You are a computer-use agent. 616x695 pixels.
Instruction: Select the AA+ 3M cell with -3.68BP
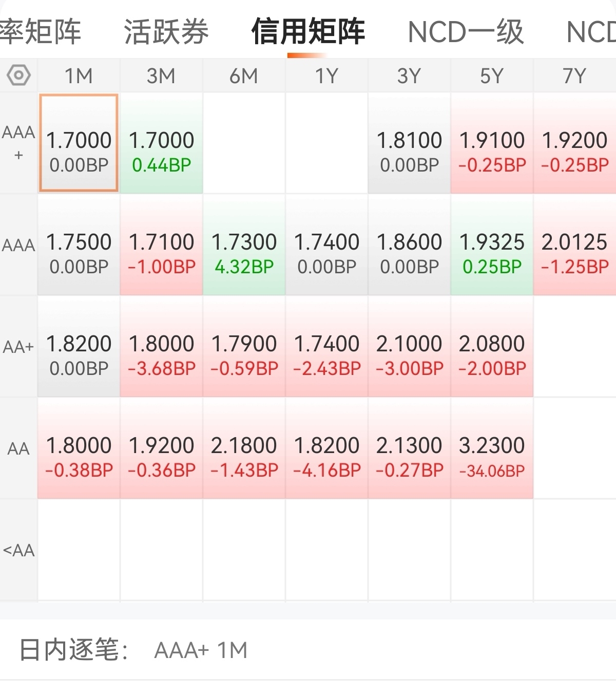(162, 347)
